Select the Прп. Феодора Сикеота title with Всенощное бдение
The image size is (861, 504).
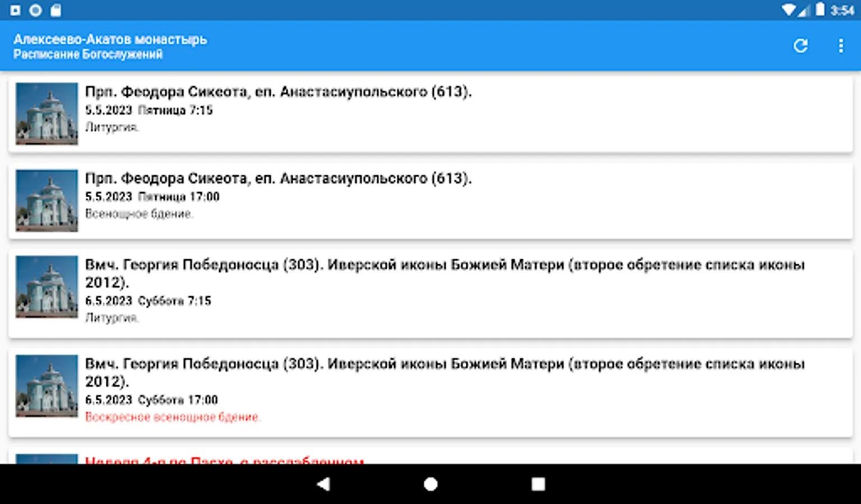coord(278,179)
